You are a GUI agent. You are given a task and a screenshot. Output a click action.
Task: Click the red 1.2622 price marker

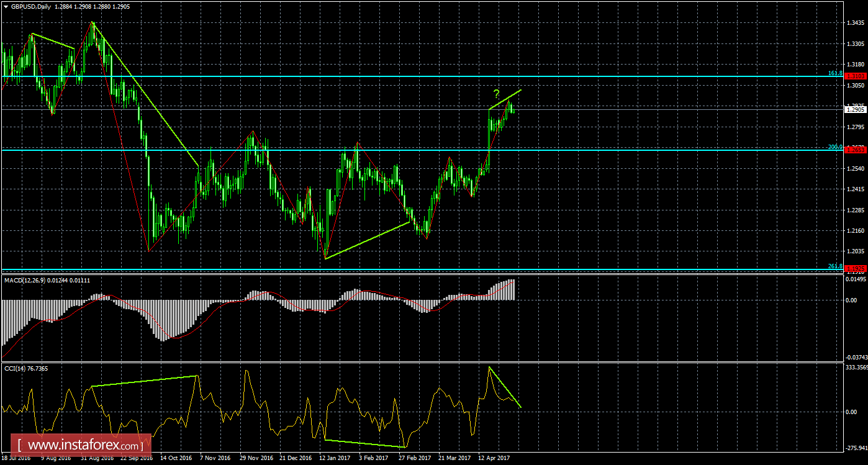tap(854, 150)
